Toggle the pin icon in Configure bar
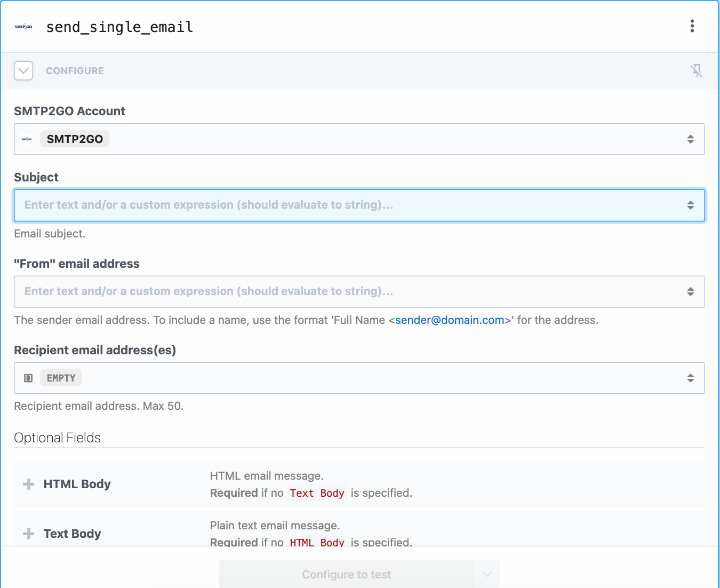This screenshot has width=720, height=588. [697, 70]
